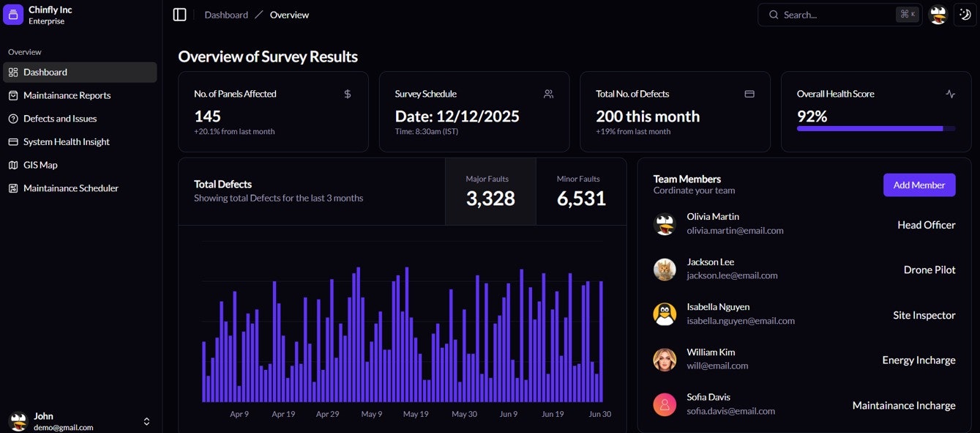Expand the John account switcher chevrons
The image size is (980, 433).
tap(146, 421)
